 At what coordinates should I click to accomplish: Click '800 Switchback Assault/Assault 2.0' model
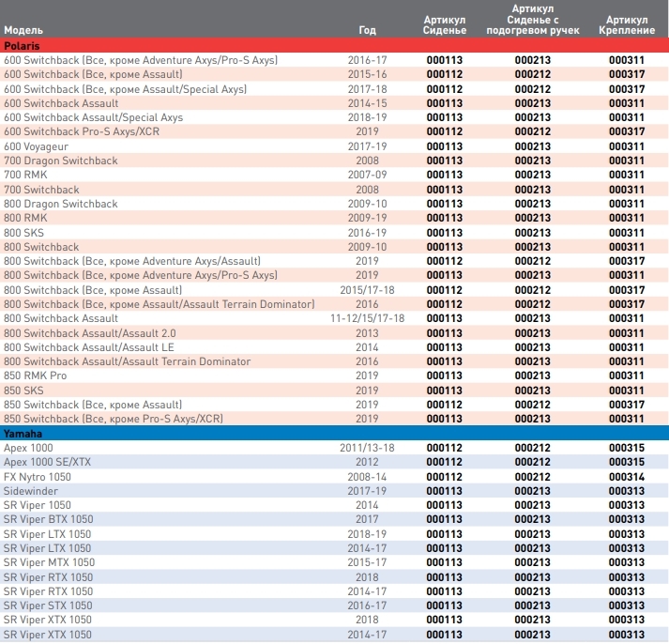click(89, 333)
